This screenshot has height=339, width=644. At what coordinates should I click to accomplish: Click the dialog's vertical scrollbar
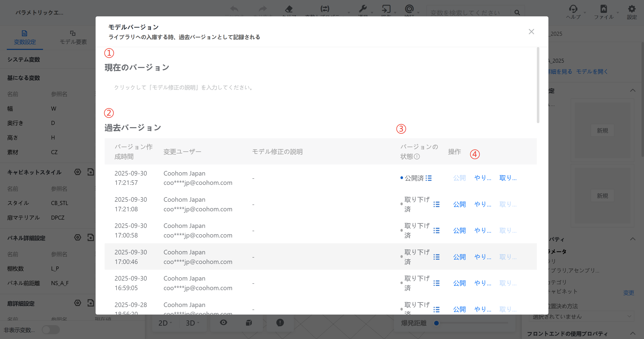click(538, 85)
